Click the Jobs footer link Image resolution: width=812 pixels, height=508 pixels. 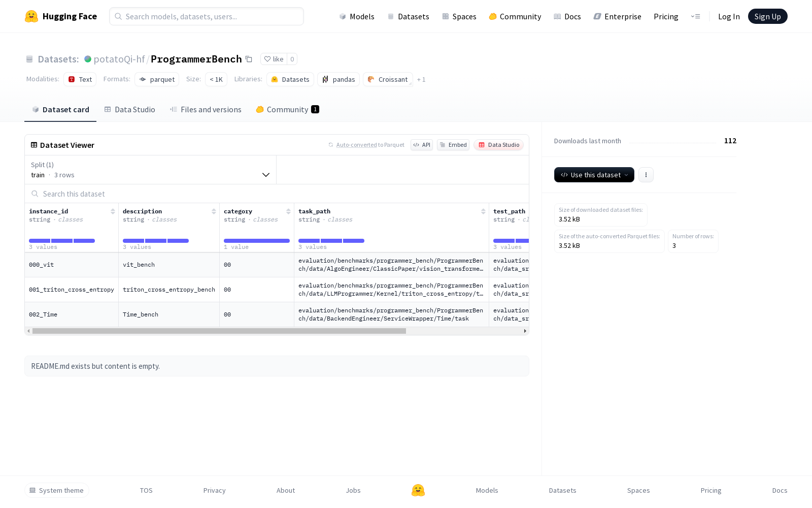(x=353, y=490)
